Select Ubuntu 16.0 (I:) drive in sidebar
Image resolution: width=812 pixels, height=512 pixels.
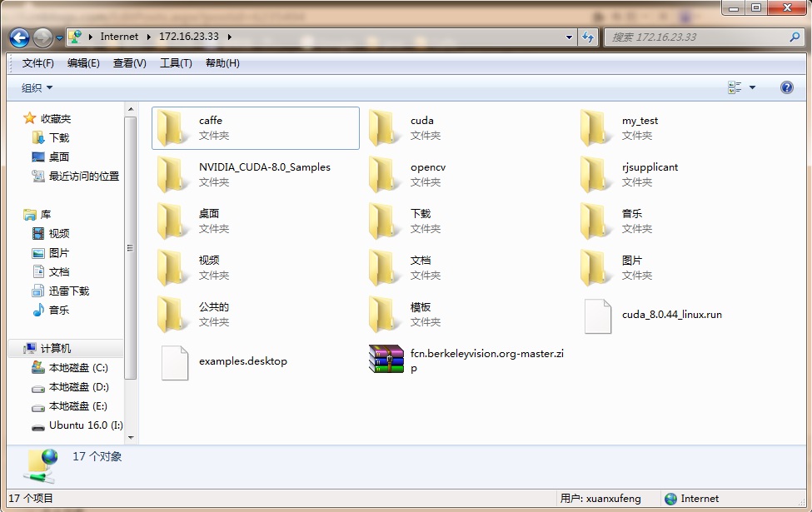click(85, 425)
